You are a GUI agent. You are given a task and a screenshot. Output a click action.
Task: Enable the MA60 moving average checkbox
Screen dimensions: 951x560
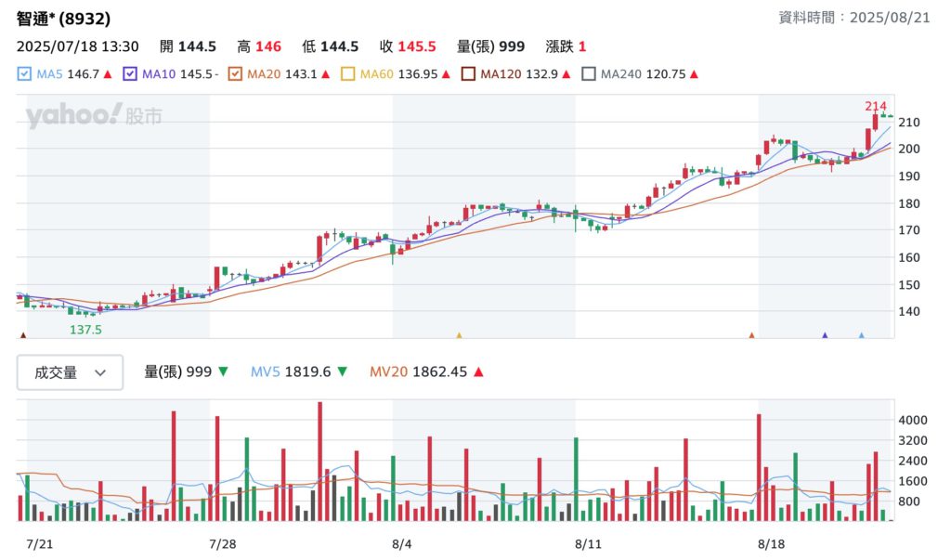click(347, 74)
